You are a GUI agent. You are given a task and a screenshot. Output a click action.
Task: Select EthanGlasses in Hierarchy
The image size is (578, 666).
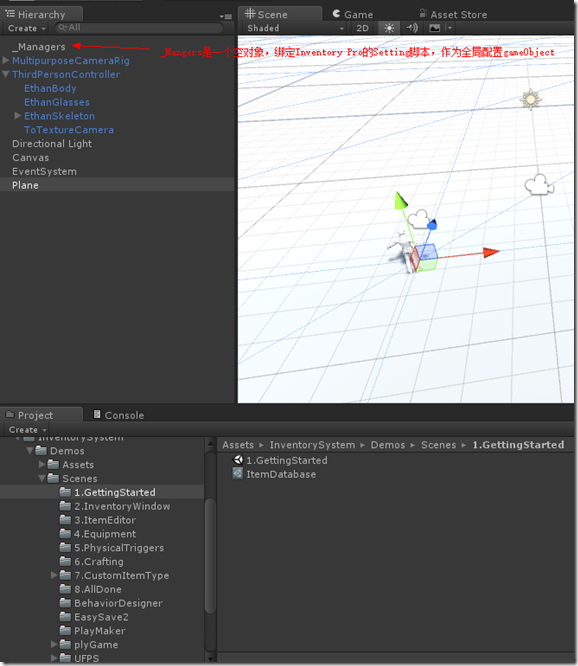pos(56,102)
